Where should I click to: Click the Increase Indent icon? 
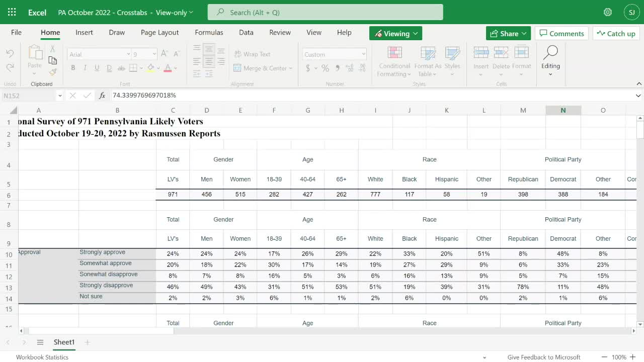point(209,73)
